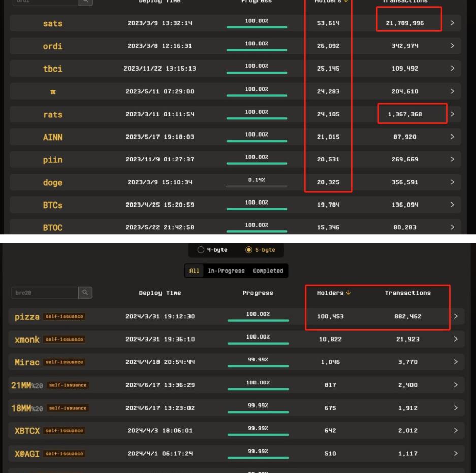Open the xmonk row arrow
The height and width of the screenshot is (473, 476).
click(456, 339)
